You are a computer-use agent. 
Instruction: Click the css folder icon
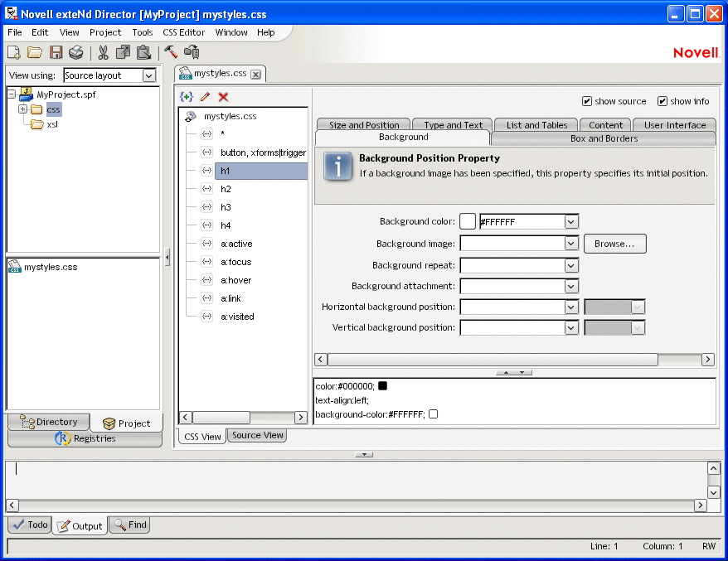36,109
